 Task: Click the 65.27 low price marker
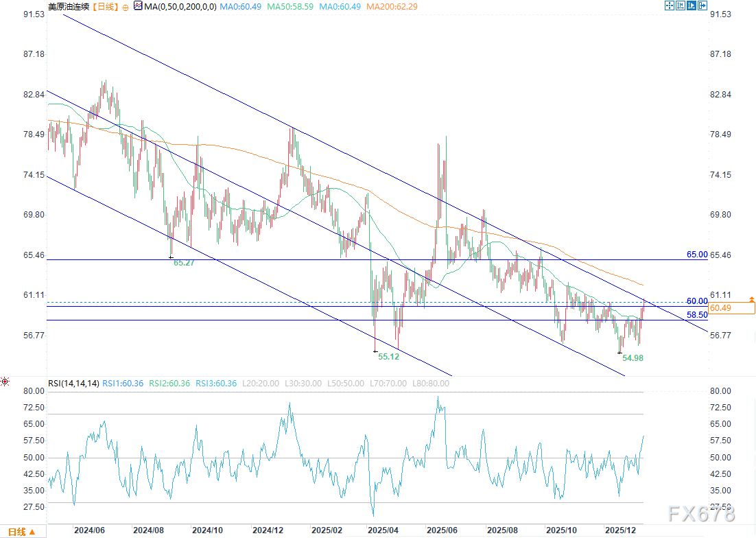pos(185,263)
